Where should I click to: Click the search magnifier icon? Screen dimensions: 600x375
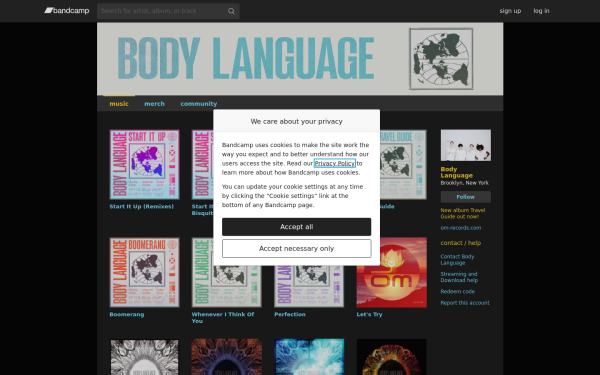[231, 11]
